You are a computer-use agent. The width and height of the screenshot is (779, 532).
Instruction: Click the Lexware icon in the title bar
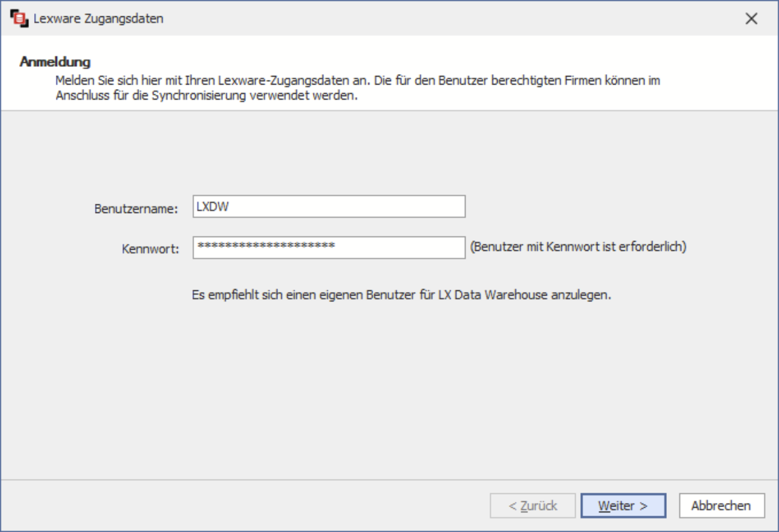(x=20, y=18)
